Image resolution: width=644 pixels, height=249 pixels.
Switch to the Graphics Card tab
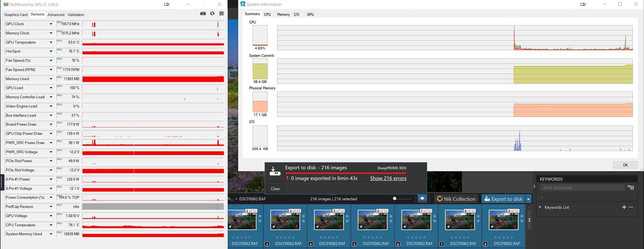pyautogui.click(x=16, y=15)
